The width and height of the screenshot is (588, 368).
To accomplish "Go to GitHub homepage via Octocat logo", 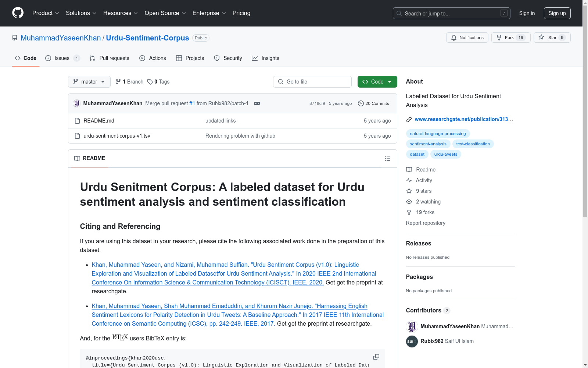I will [18, 13].
